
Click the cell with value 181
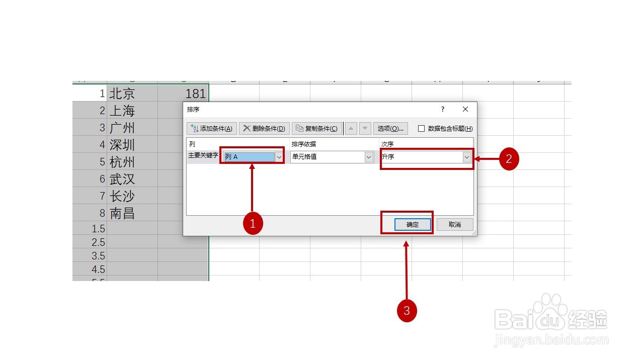183,93
